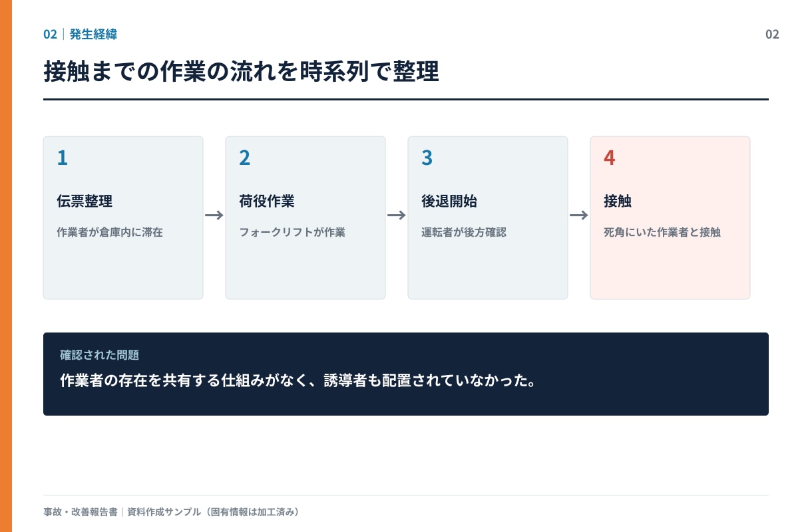The image size is (812, 532).
Task: Click the text 作業者が倉庫内に滞在
Action: 110,233
